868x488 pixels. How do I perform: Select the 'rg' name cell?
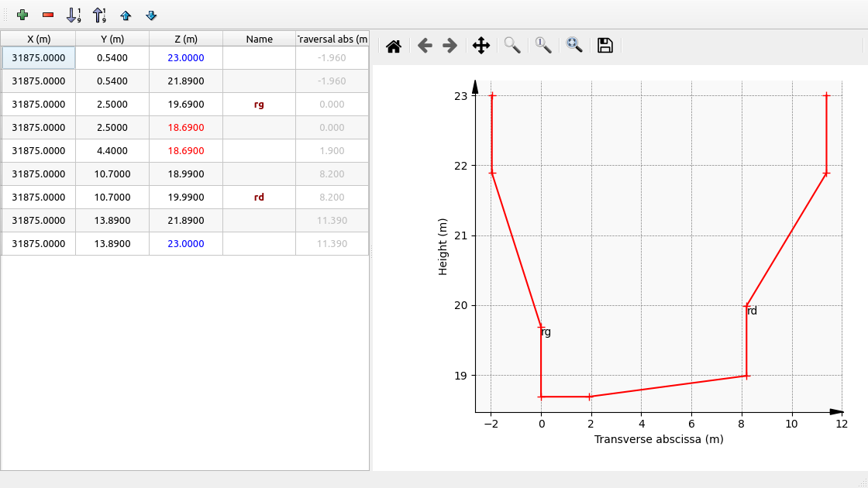[x=259, y=105]
